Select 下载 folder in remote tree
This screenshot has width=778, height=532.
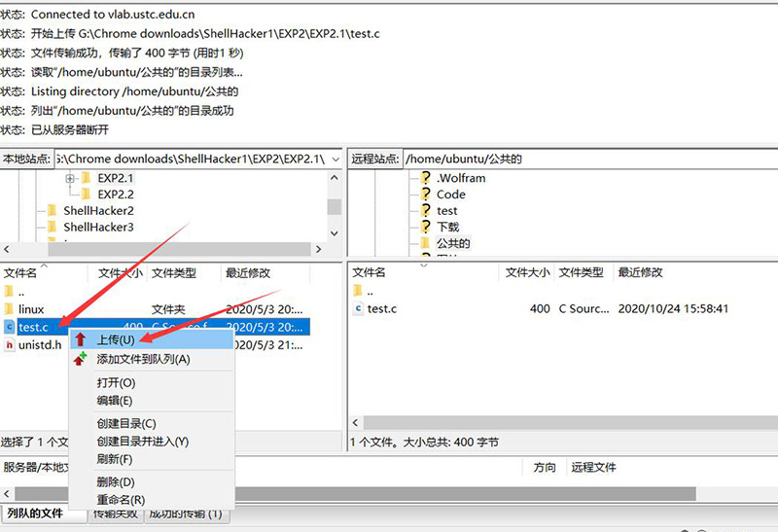coord(447,228)
